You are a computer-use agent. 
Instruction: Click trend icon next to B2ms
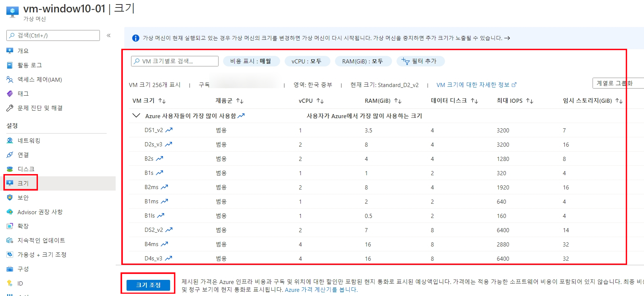pos(164,187)
